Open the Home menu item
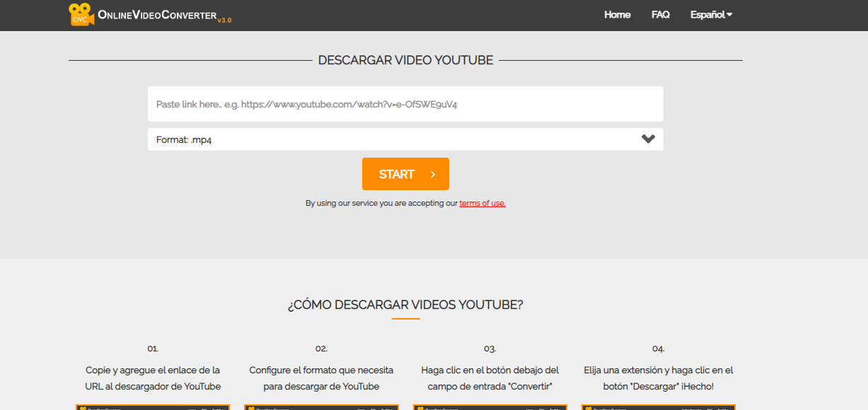The width and height of the screenshot is (868, 410). point(617,14)
